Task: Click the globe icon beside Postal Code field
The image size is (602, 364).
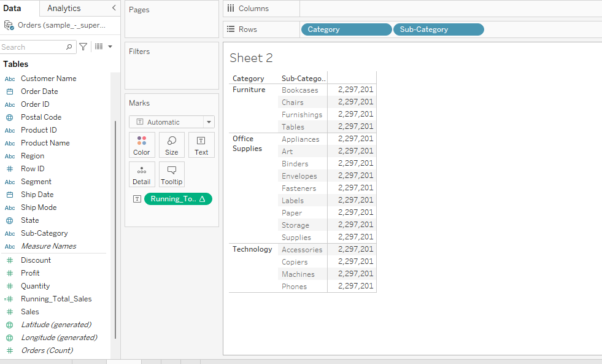Action: tap(9, 117)
